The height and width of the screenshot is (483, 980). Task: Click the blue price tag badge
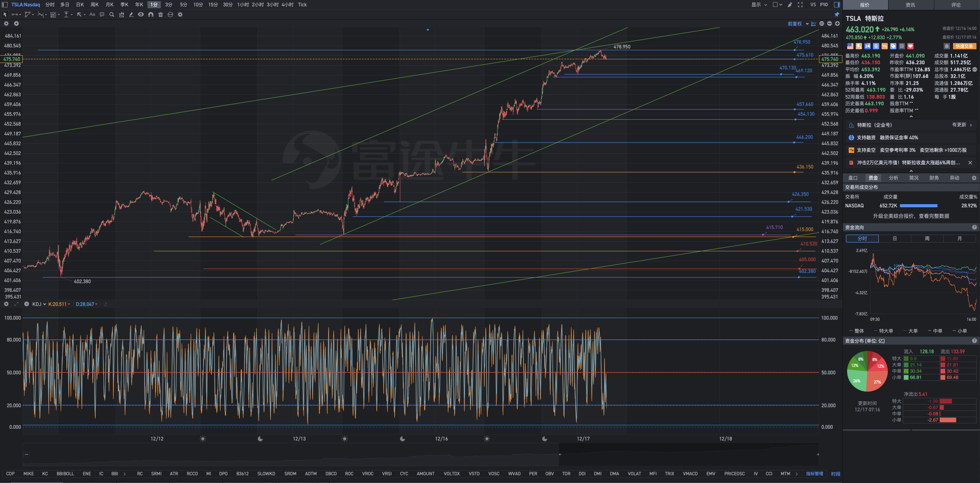coord(893,46)
